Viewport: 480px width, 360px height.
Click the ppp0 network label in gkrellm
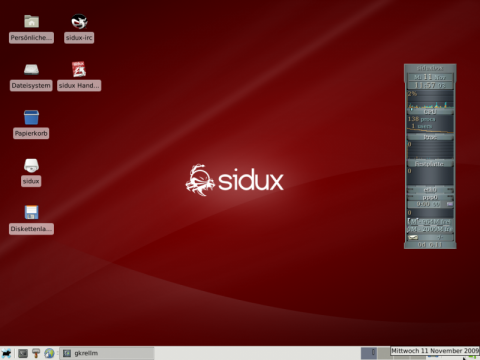click(x=430, y=197)
